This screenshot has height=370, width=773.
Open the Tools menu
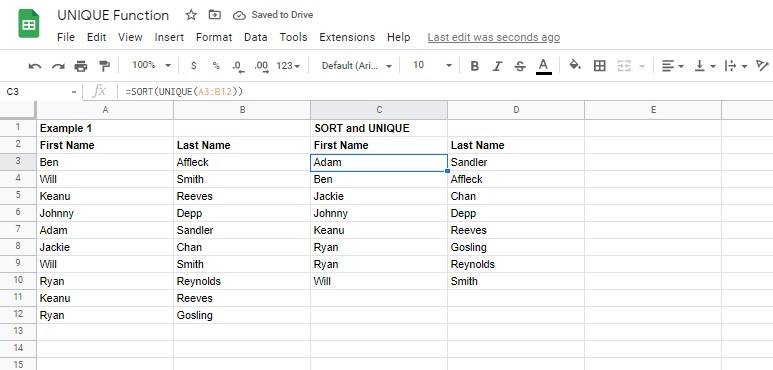click(293, 37)
